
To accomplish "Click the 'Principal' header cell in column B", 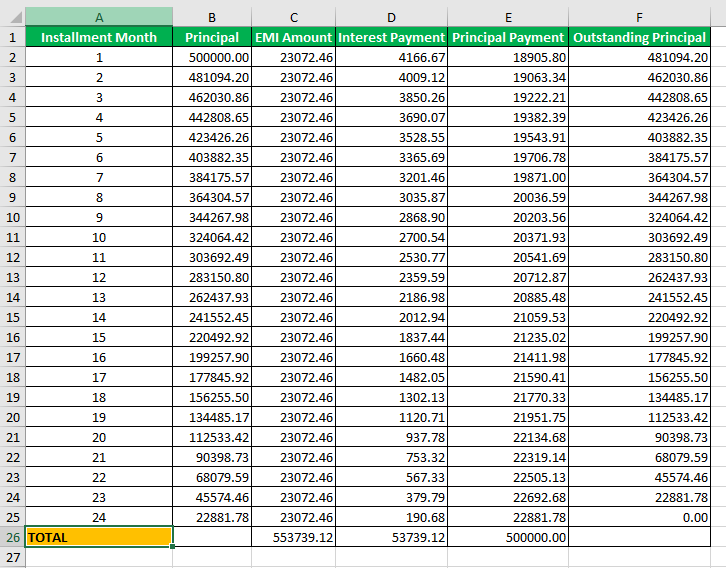I will coord(212,37).
